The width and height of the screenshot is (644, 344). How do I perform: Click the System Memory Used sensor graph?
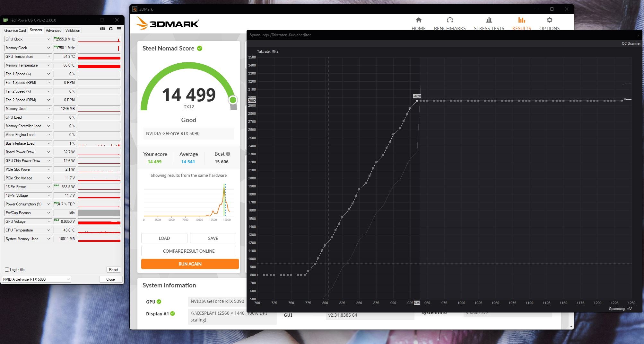click(99, 239)
